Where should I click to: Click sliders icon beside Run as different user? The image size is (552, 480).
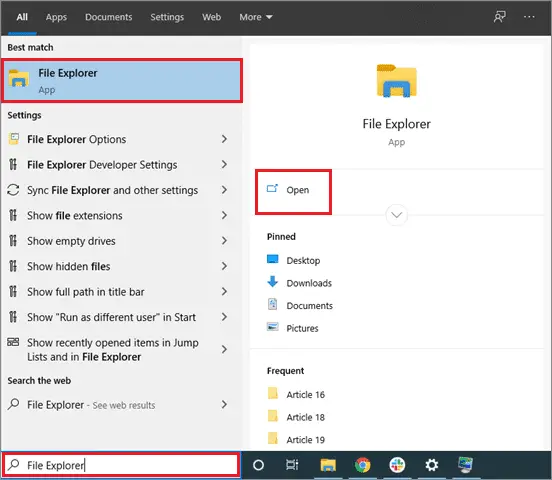[x=13, y=317]
